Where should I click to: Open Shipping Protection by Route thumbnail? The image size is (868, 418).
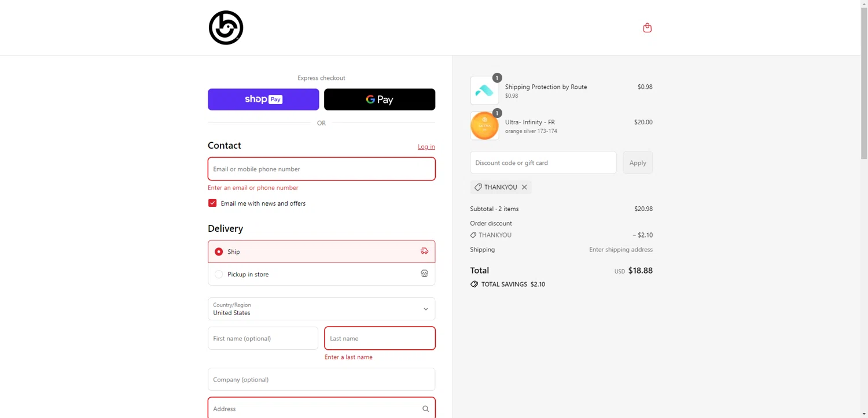[x=484, y=90]
